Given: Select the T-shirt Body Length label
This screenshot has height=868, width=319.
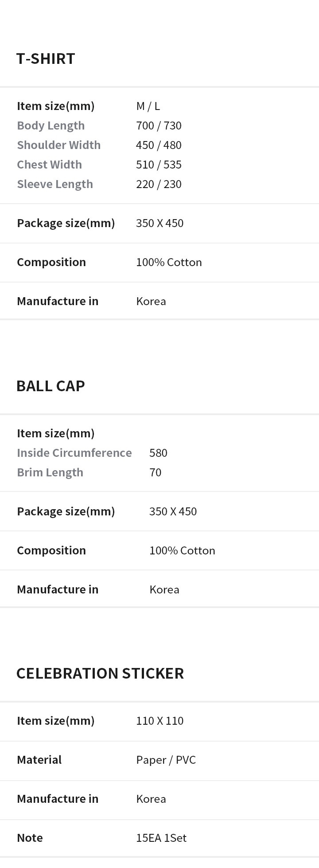Looking at the screenshot, I should tap(51, 126).
